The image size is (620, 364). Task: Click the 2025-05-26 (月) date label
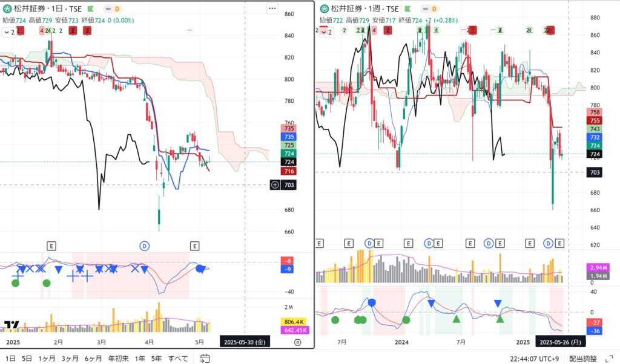click(x=560, y=342)
